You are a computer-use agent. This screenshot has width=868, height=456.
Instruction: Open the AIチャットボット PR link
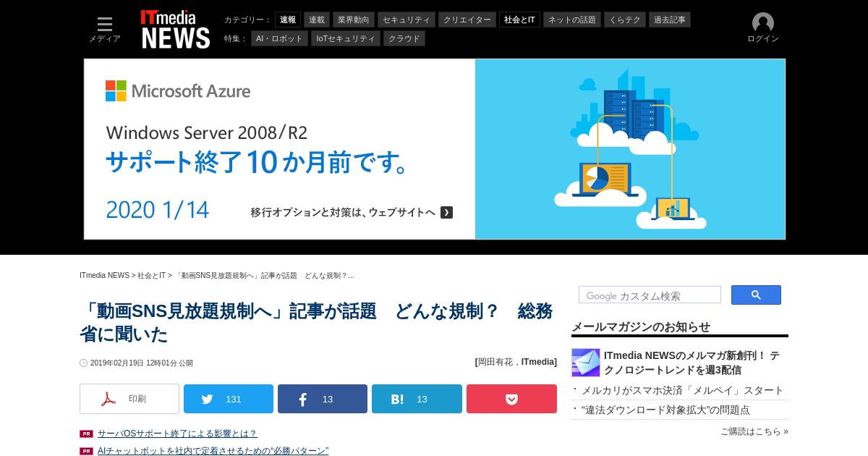click(x=213, y=451)
